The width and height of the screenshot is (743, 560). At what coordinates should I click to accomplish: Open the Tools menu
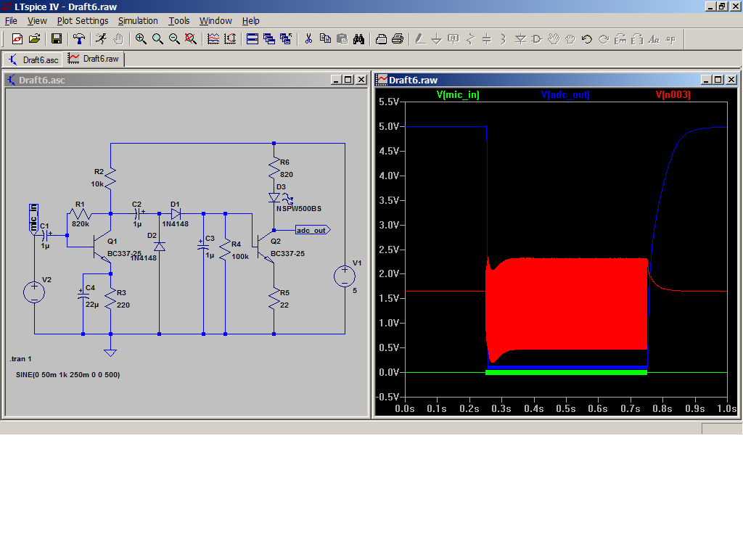click(178, 21)
